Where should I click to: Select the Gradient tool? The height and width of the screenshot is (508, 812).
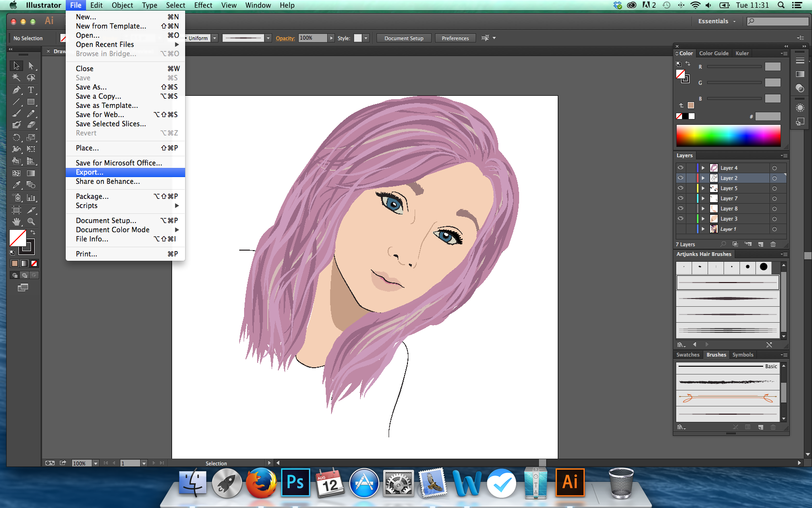31,173
